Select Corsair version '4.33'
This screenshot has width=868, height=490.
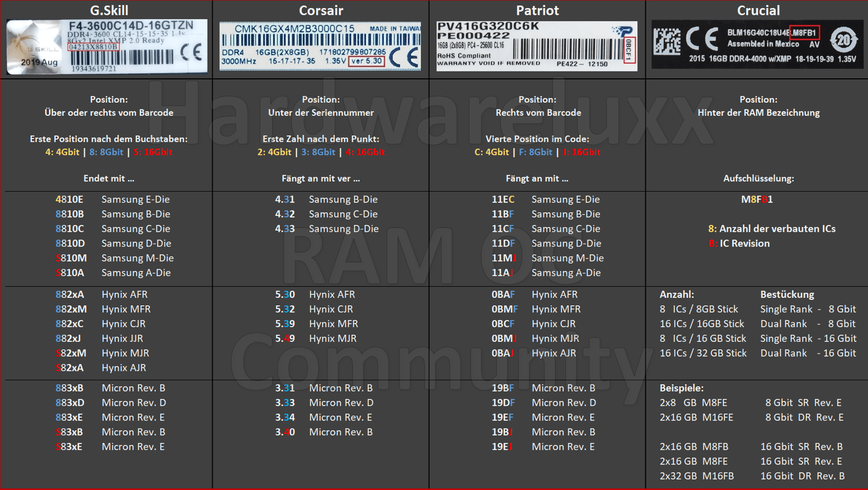(x=285, y=229)
